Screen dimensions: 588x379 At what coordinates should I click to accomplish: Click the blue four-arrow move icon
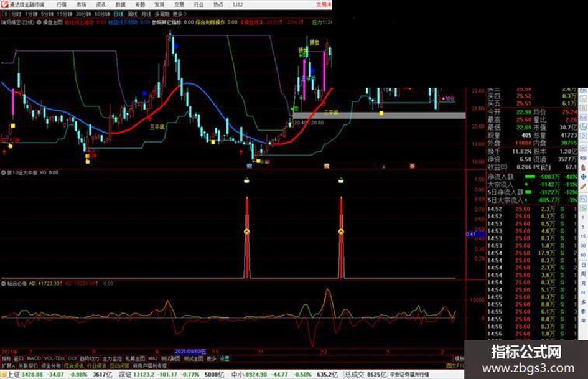click(x=583, y=176)
